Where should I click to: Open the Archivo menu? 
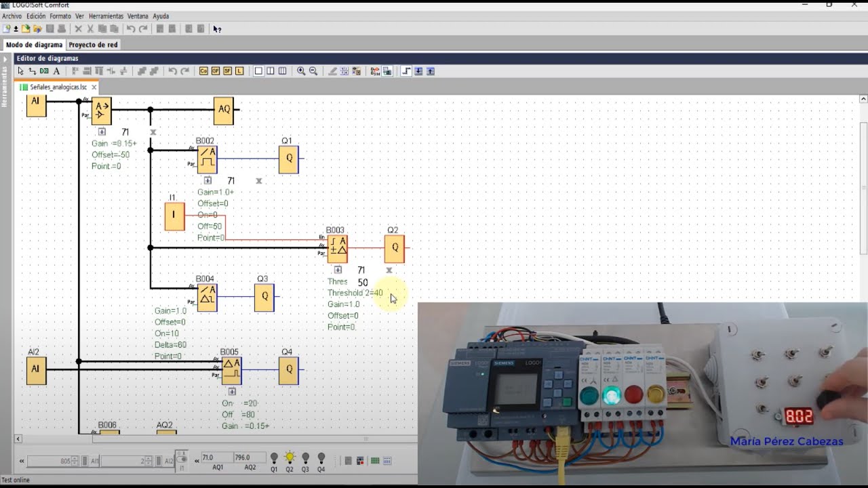(12, 16)
